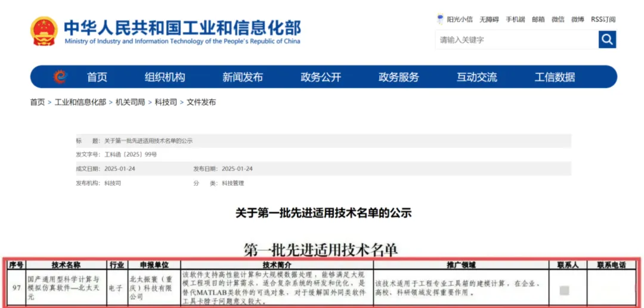The height and width of the screenshot is (308, 644).
Task: Click the 发布日期 value 2025-01-24
Action: (x=237, y=169)
